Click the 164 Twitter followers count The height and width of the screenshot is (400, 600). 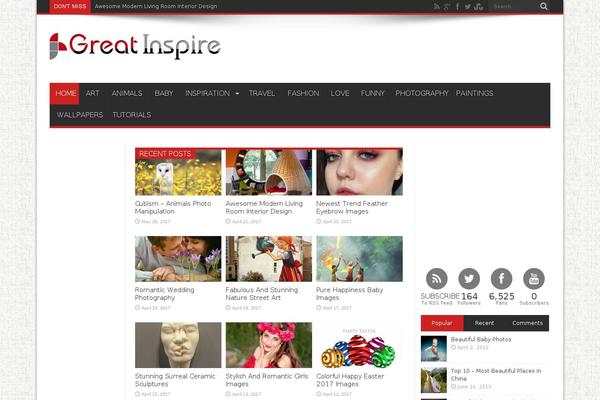point(469,296)
